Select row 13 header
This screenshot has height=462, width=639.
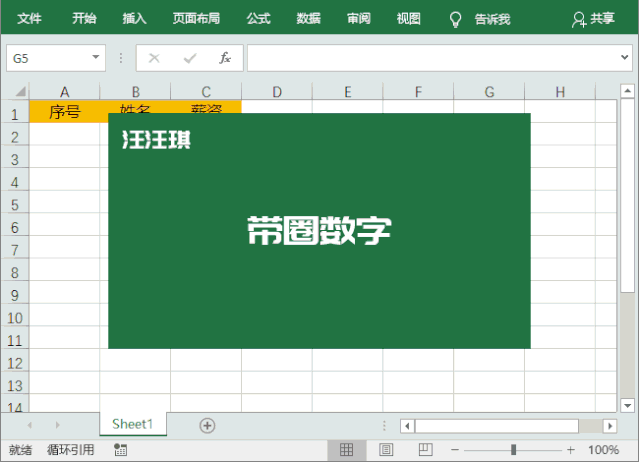[15, 383]
